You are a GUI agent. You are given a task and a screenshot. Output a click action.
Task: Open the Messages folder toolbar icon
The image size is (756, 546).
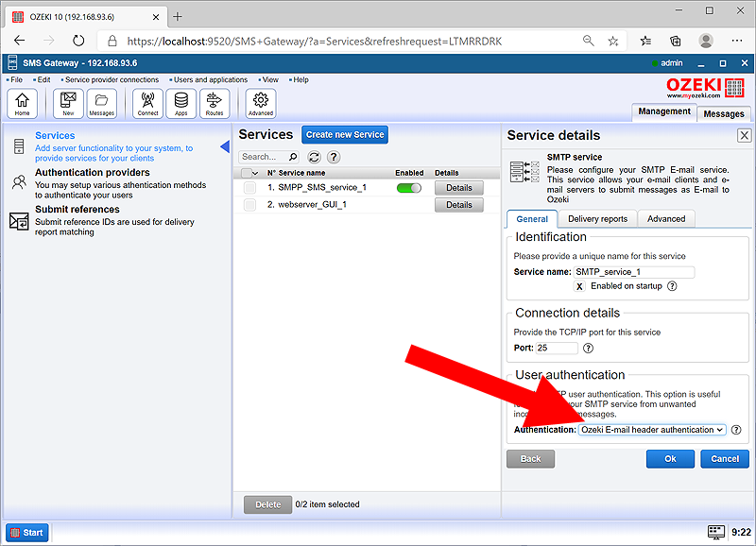pyautogui.click(x=101, y=103)
